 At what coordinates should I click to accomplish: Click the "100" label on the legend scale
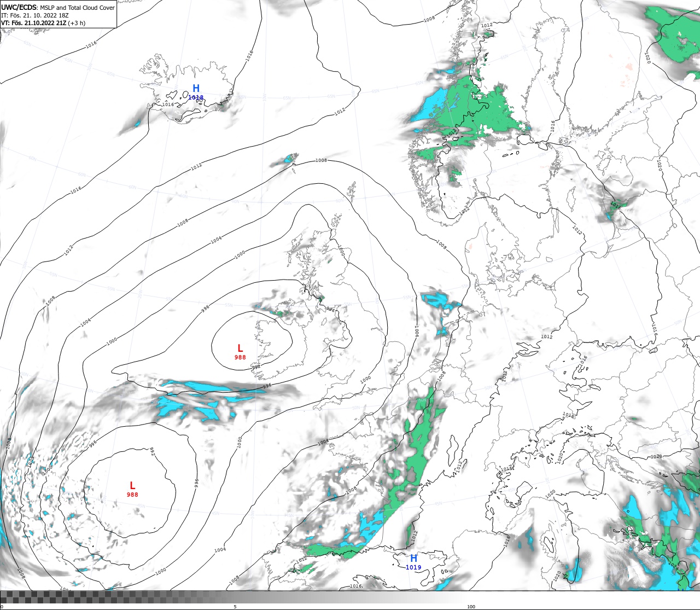(x=471, y=606)
